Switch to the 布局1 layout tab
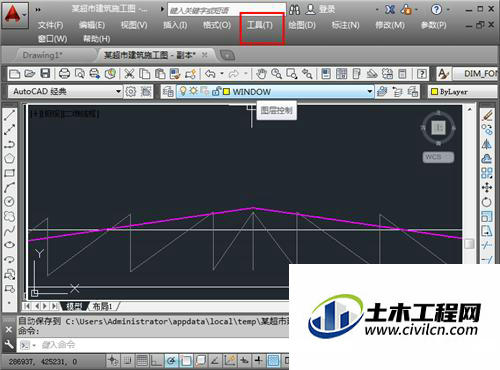The image size is (500, 370). [102, 306]
